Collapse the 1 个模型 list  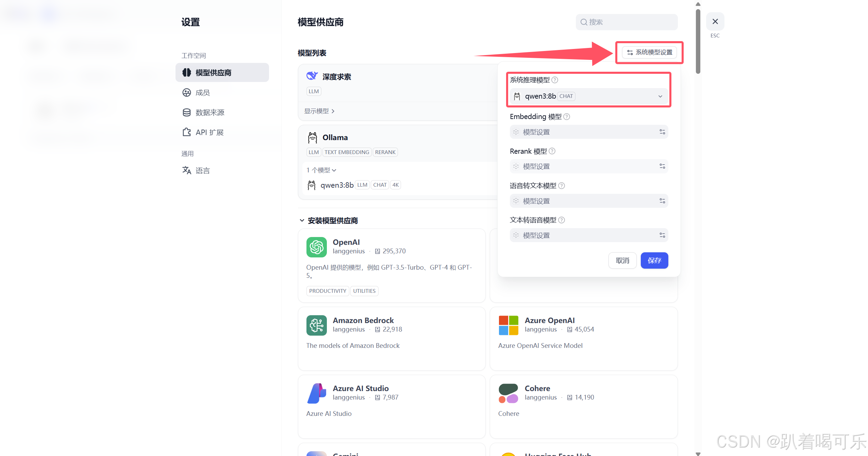[x=321, y=170]
